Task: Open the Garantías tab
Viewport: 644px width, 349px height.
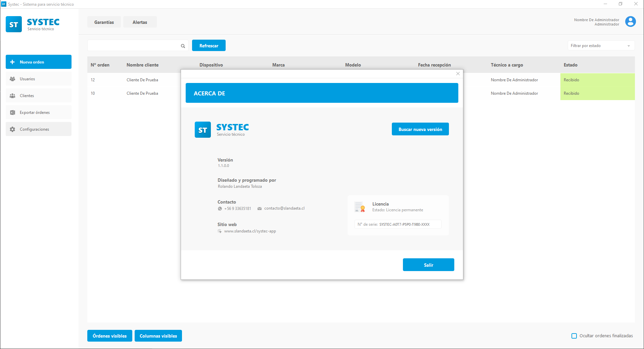Action: pos(104,22)
